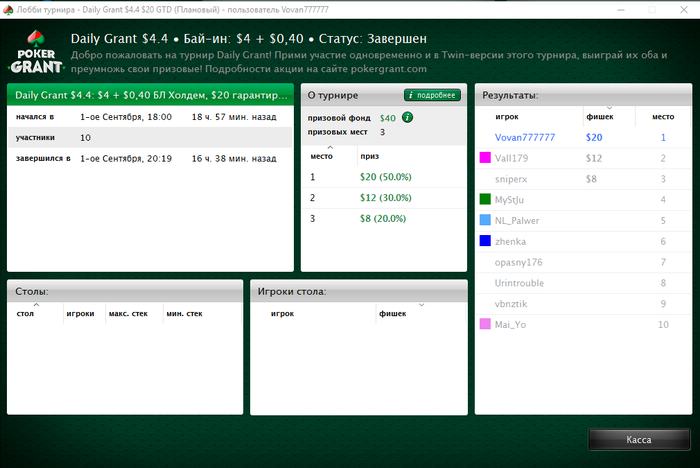Click the участники 10 row
Screen dimensions: 700x468
coord(150,138)
